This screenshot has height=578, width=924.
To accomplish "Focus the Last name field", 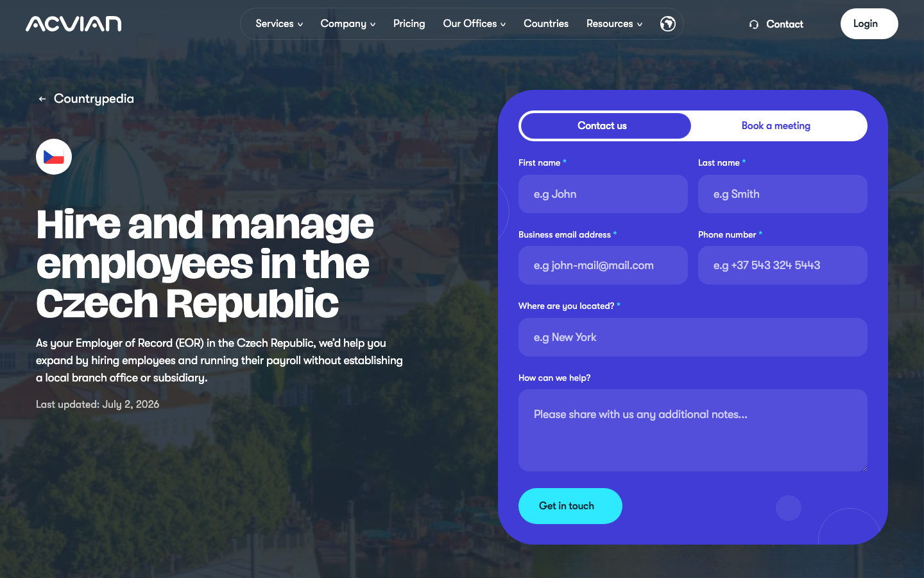I will pyautogui.click(x=783, y=194).
